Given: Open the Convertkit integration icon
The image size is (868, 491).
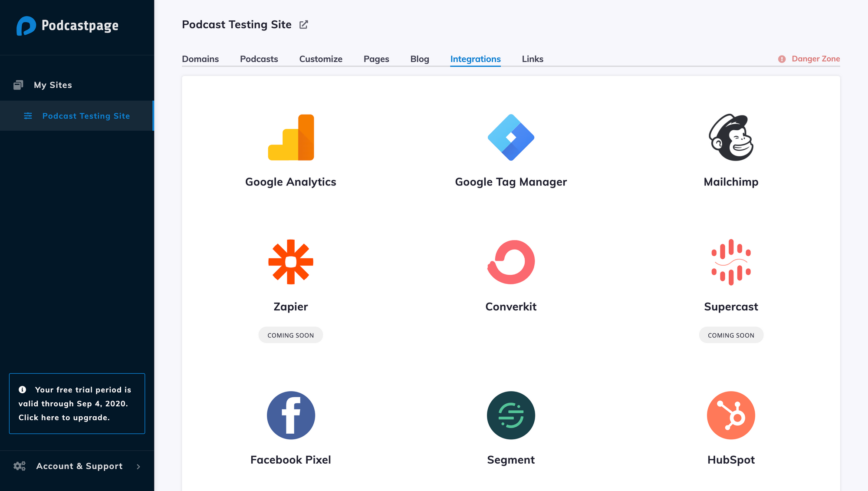Looking at the screenshot, I should pyautogui.click(x=511, y=262).
